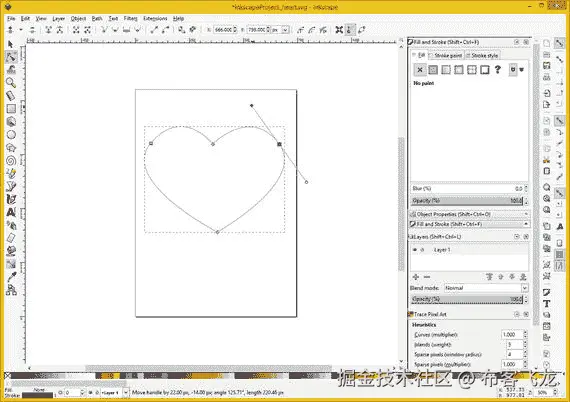Viewport: 570px width, 402px height.
Task: Select the 3D Box tool
Action: click(x=11, y=122)
